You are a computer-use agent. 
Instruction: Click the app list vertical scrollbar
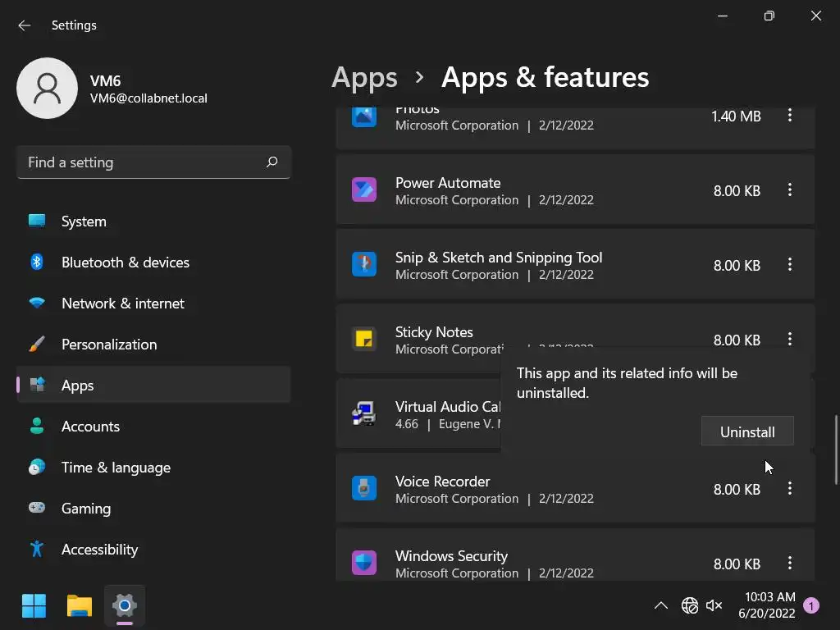pyautogui.click(x=836, y=450)
